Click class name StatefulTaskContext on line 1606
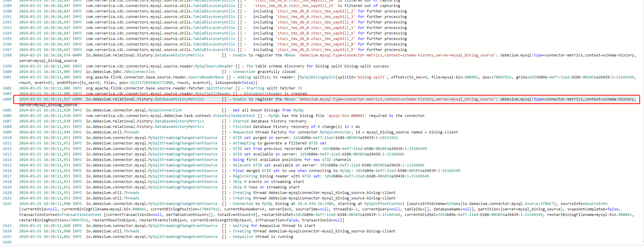Image resolution: width=644 pixels, height=246 pixels. point(234,116)
